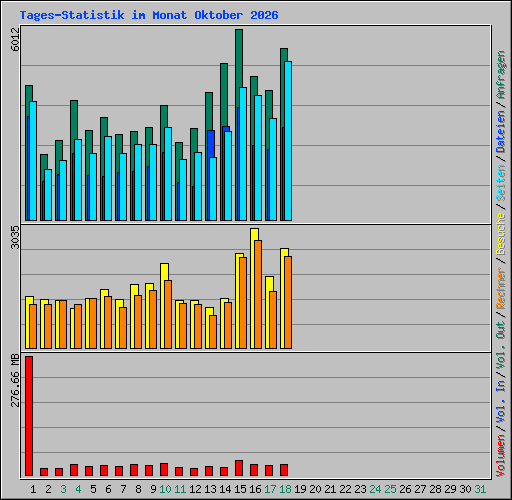
Task: Click the blue "Vol. In" legend label
Action: [x=501, y=402]
